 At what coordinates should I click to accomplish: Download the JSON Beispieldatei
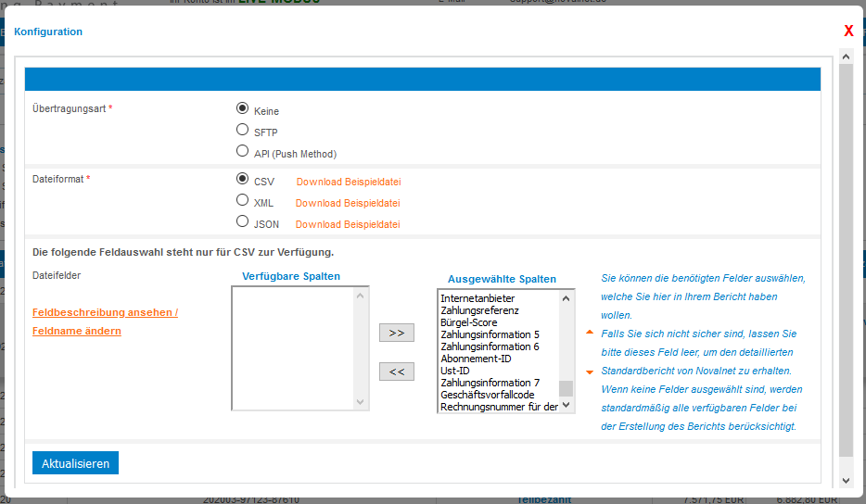348,224
